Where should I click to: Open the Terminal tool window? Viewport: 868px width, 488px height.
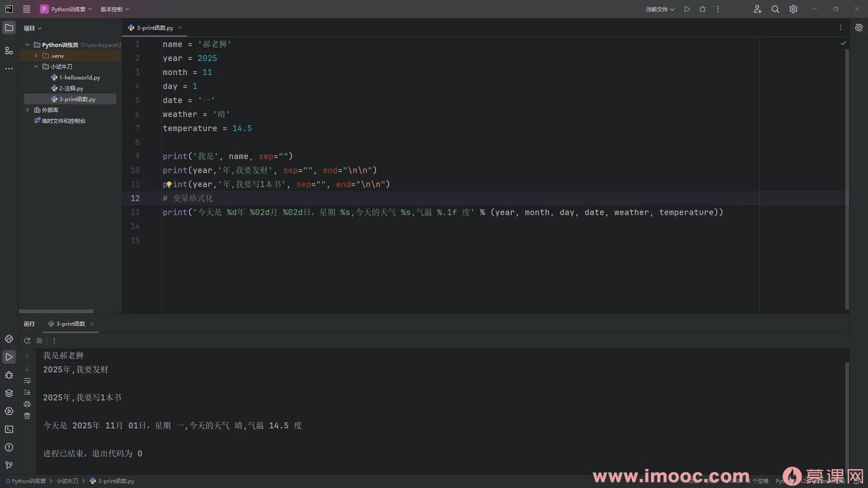pyautogui.click(x=9, y=429)
